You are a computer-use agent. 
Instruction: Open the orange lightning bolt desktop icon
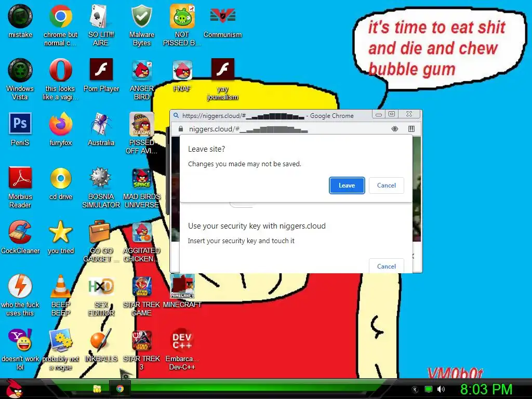tap(20, 286)
